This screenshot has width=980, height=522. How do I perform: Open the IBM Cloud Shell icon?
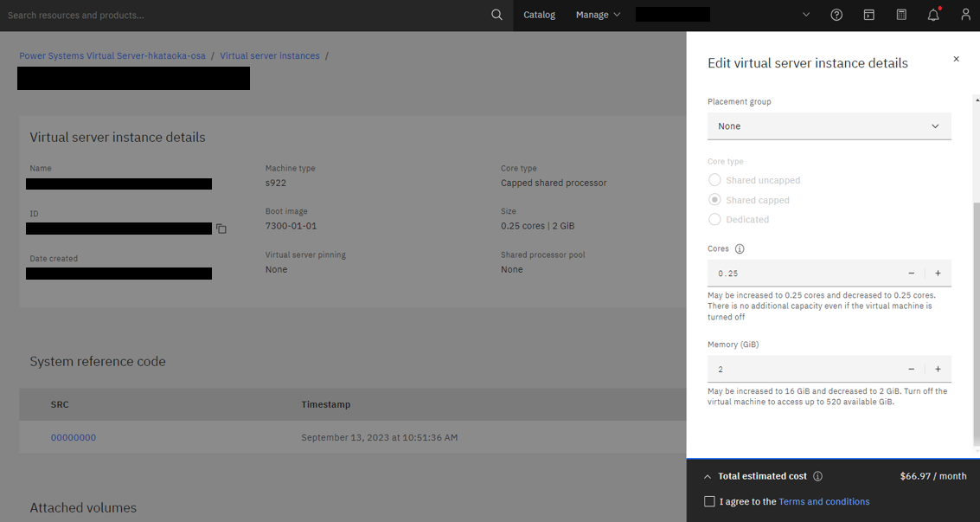point(868,15)
